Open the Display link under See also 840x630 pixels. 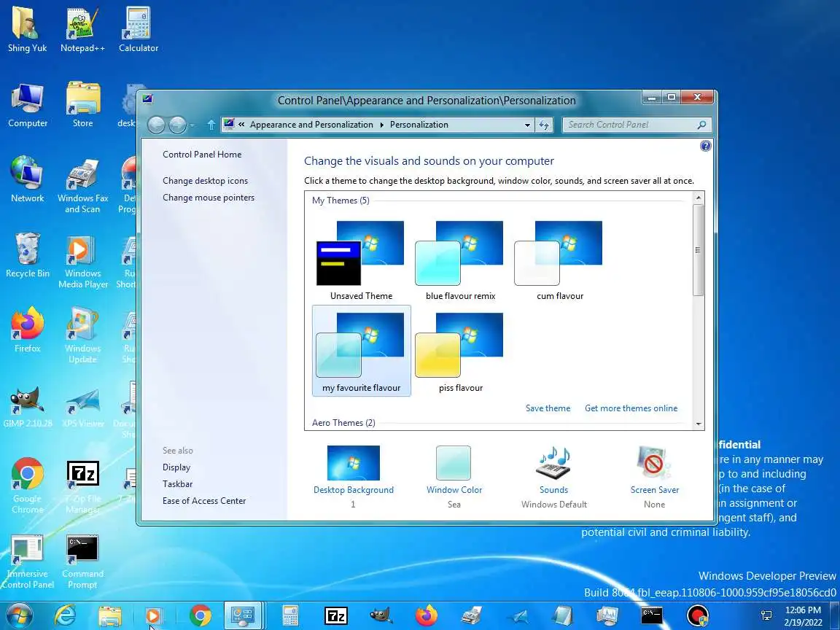[x=176, y=467]
